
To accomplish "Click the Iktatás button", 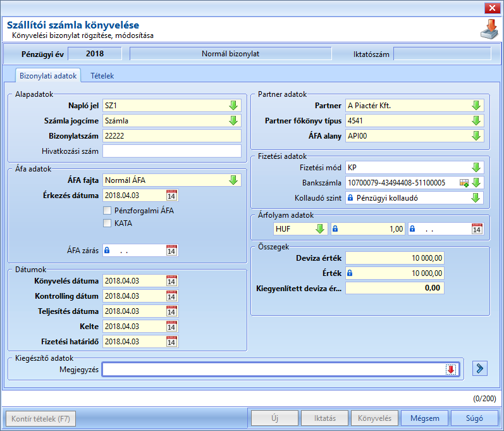I will coord(324,418).
